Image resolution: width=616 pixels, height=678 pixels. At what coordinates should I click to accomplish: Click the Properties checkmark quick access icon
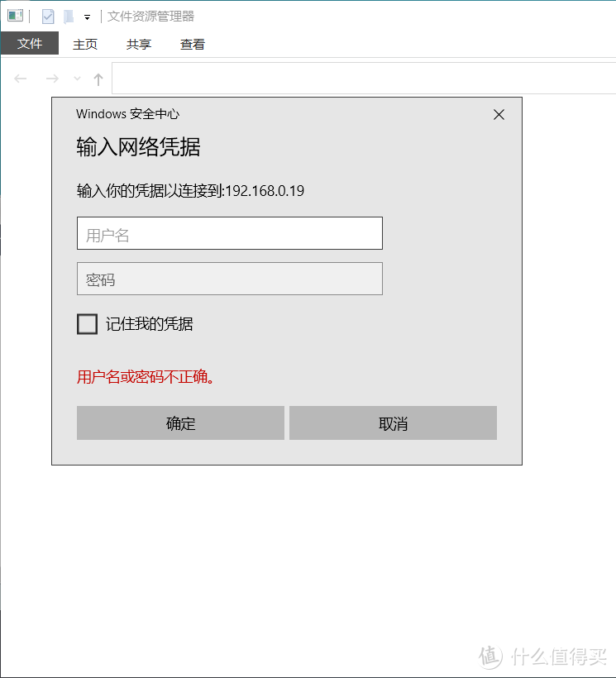[x=48, y=17]
